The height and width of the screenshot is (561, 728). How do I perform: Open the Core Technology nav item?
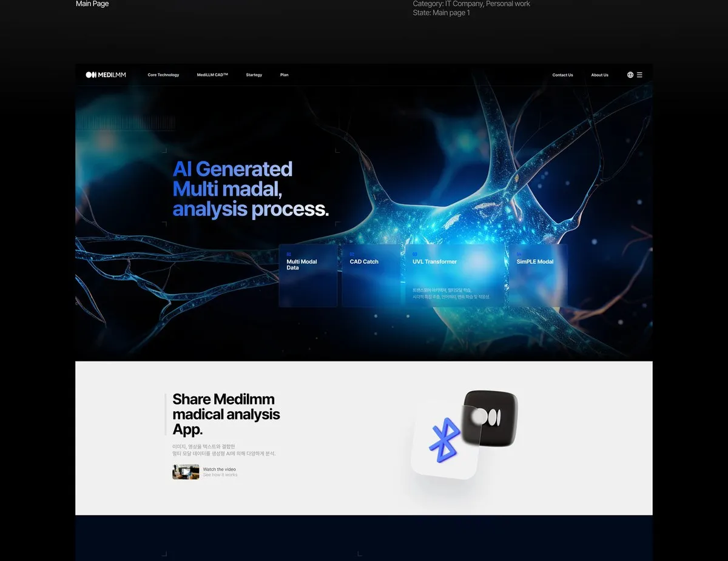click(163, 75)
